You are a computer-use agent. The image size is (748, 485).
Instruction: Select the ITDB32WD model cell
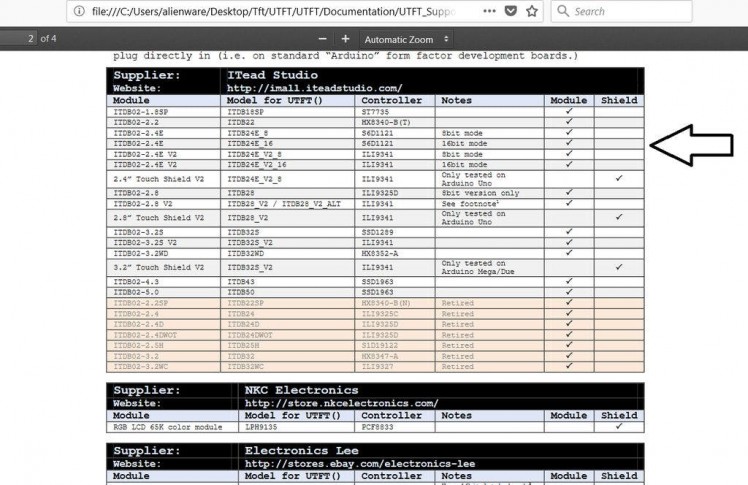288,254
